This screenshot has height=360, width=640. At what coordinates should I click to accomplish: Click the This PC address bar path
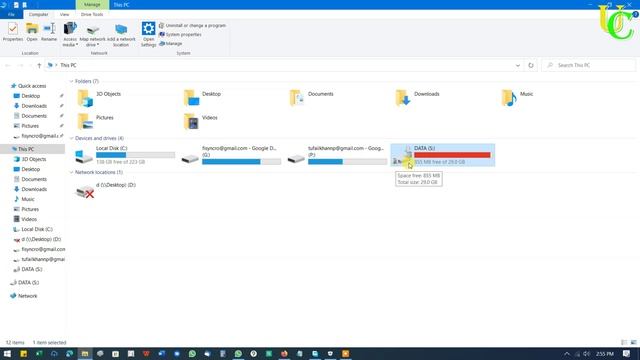tap(68, 65)
